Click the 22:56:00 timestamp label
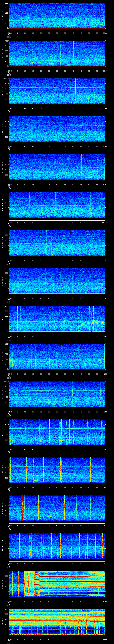This screenshot has width=114, height=644. click(x=9, y=109)
